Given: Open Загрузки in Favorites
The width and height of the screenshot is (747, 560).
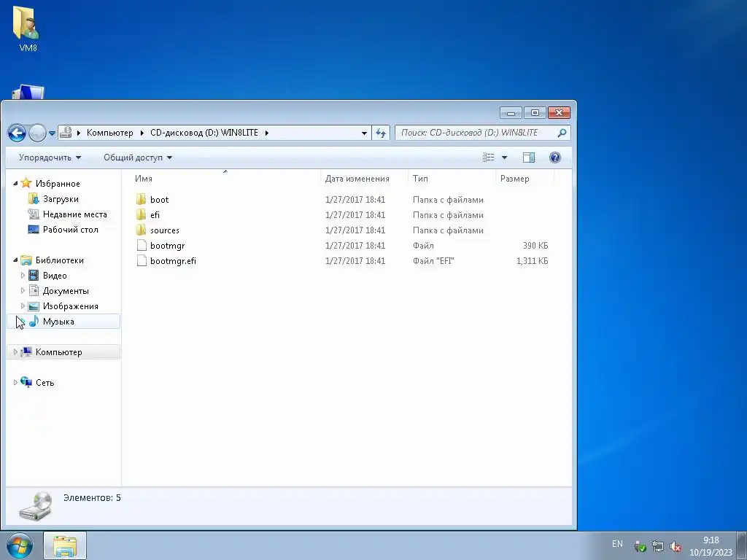Looking at the screenshot, I should [x=61, y=199].
